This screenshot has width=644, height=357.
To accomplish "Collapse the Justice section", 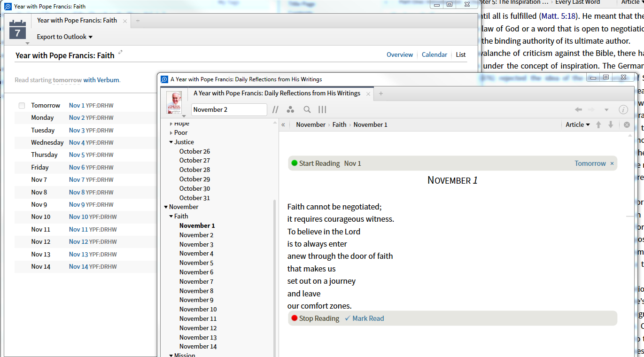I will click(171, 142).
